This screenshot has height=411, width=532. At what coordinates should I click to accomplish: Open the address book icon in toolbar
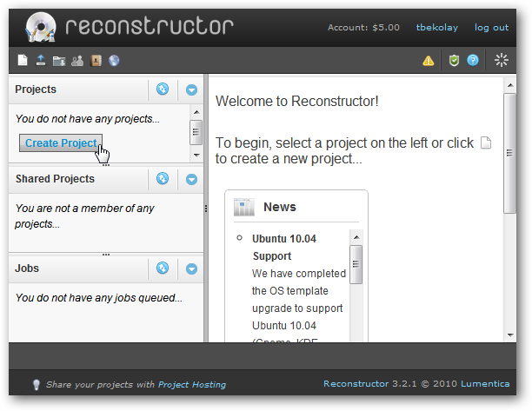tap(96, 61)
